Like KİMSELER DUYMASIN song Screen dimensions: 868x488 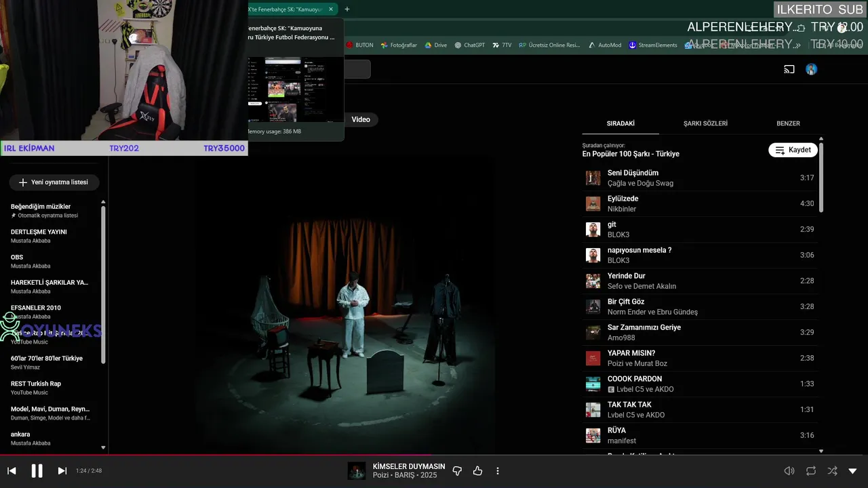[477, 470]
